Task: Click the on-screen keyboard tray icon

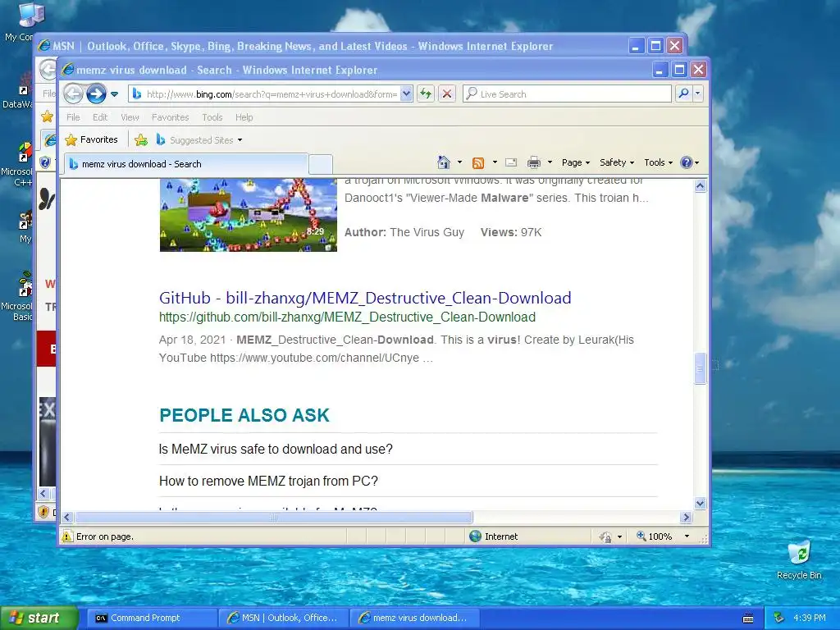Action: 748,619
